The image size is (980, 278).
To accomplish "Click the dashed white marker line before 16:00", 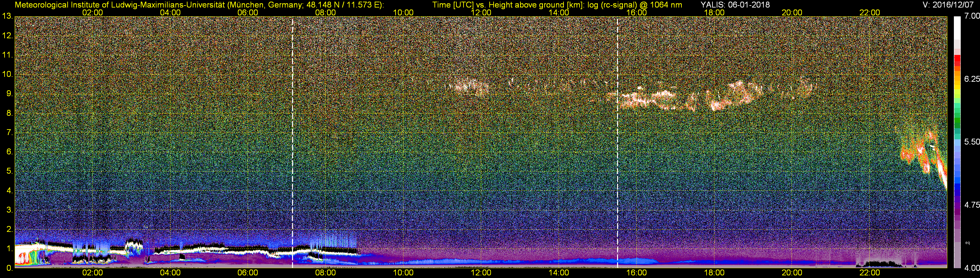I will [617, 142].
